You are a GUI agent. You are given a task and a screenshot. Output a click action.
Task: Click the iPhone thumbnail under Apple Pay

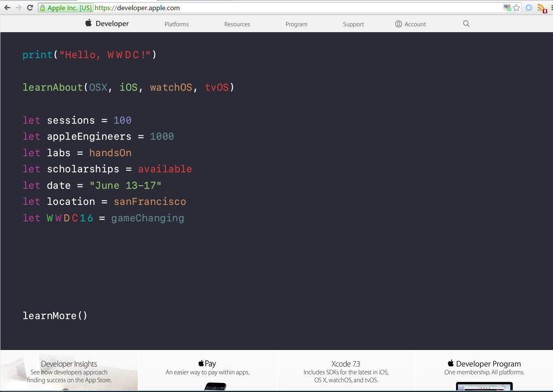[215, 387]
